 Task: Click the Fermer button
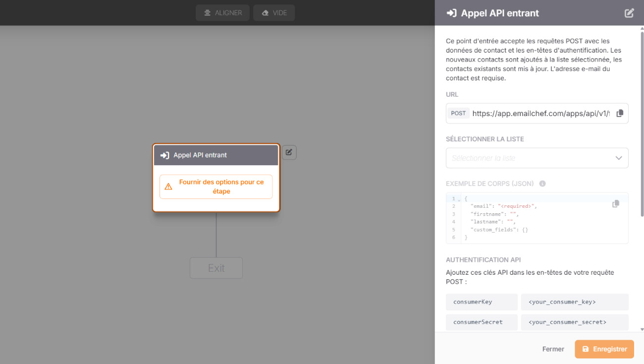pyautogui.click(x=553, y=349)
